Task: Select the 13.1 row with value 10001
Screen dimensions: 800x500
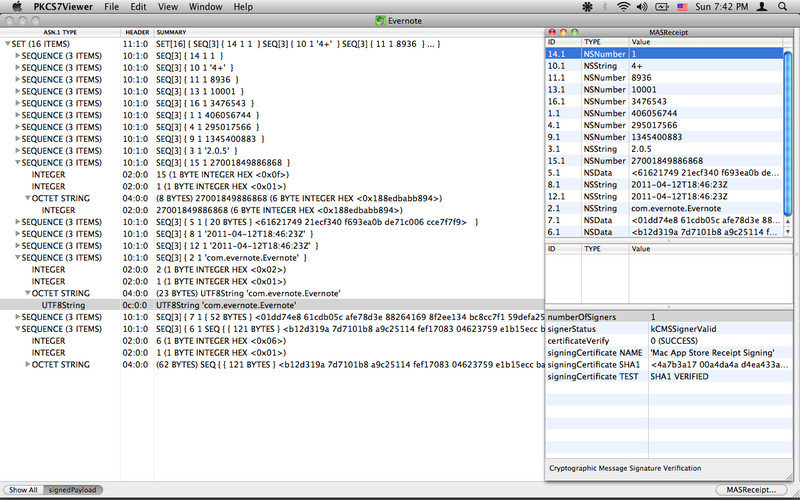Action: pyautogui.click(x=664, y=89)
